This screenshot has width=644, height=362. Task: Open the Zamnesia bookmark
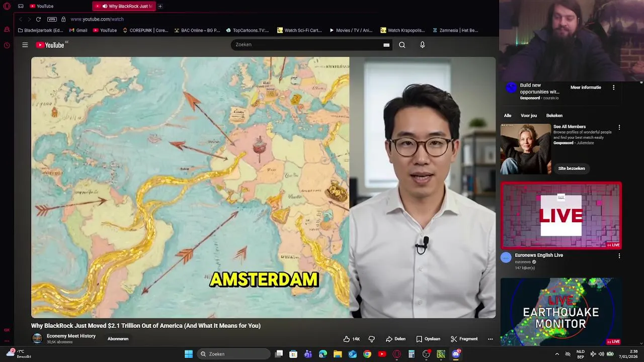(x=455, y=30)
